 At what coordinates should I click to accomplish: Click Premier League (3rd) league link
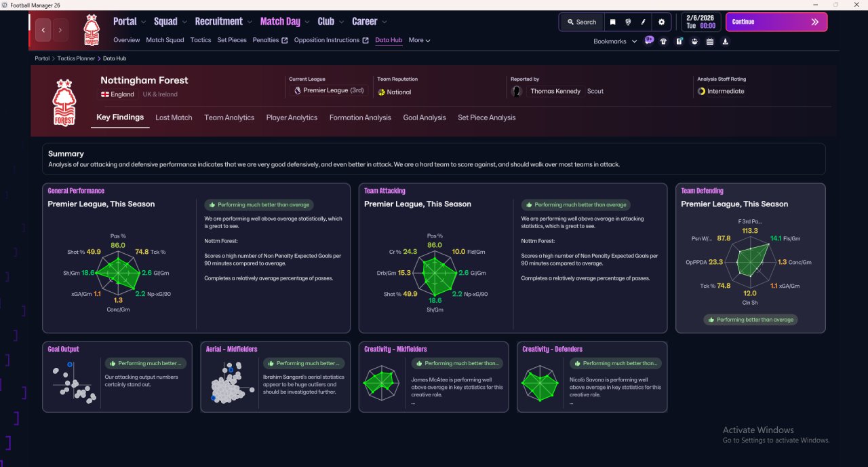pos(329,90)
